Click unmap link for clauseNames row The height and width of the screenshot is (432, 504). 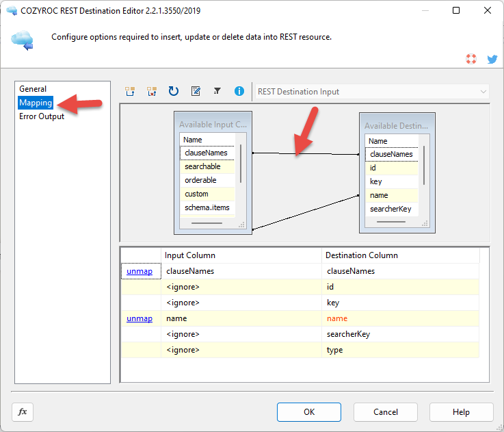point(140,271)
